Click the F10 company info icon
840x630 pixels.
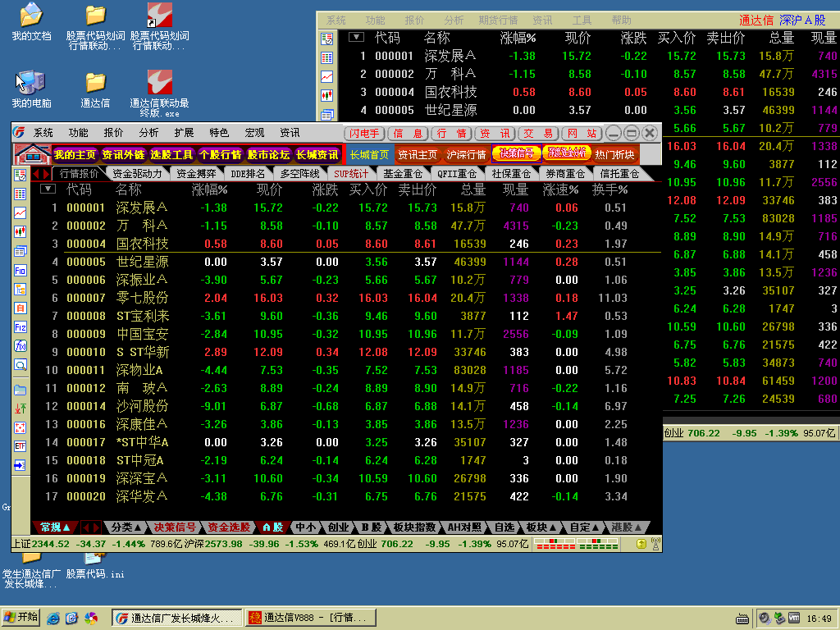21,271
